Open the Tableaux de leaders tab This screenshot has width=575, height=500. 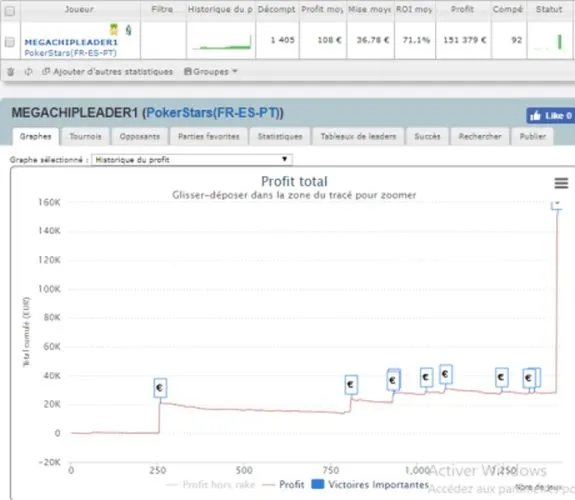pyautogui.click(x=358, y=136)
